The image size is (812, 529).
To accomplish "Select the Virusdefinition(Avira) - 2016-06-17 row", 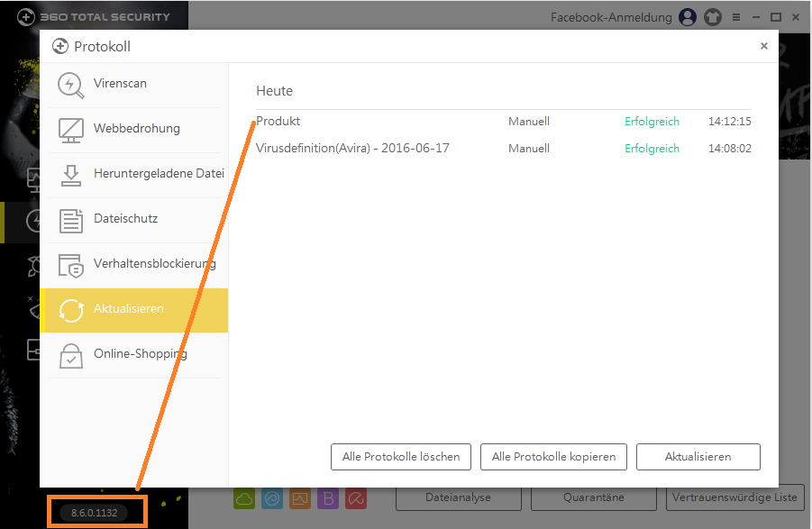I will coord(504,149).
